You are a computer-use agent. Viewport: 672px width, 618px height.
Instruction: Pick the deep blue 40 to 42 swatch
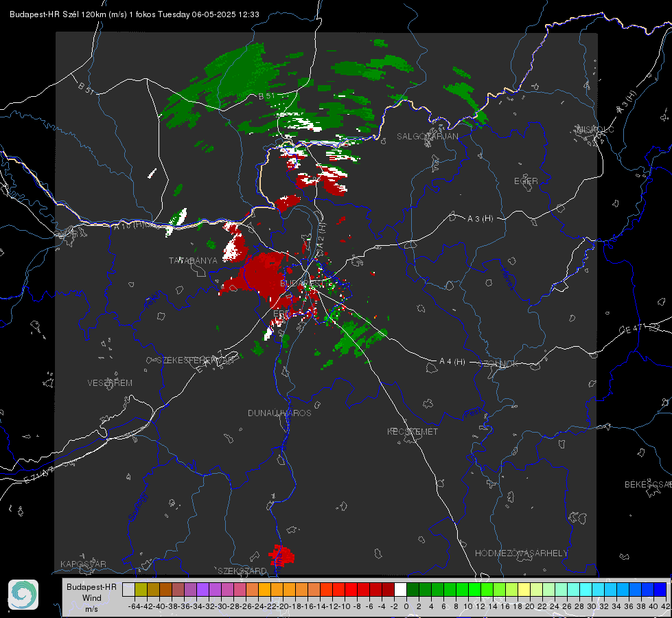[x=660, y=589]
